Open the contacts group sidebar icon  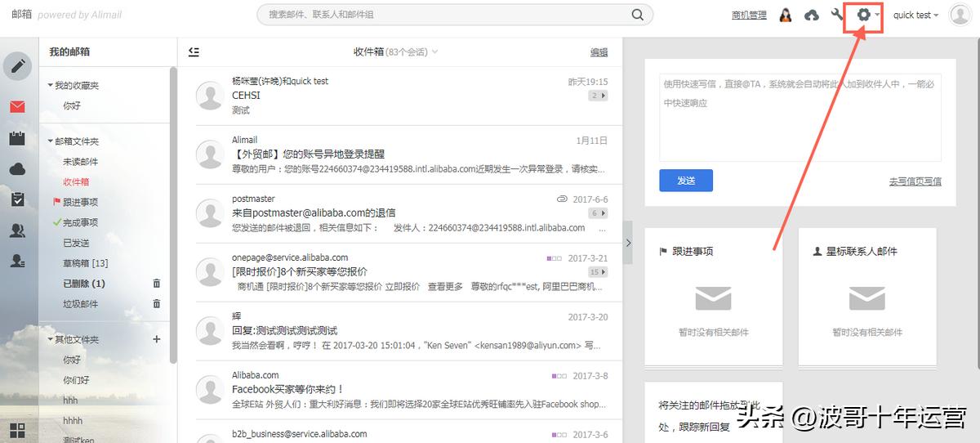pyautogui.click(x=17, y=230)
